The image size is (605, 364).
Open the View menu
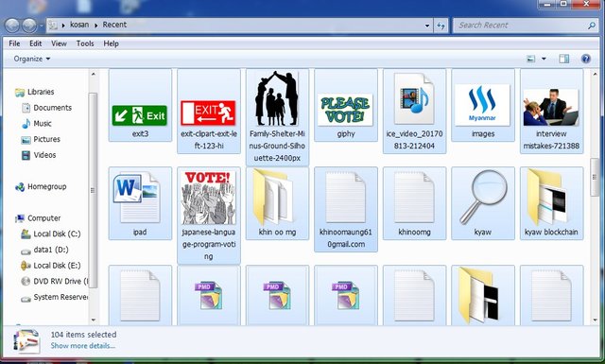(x=59, y=43)
